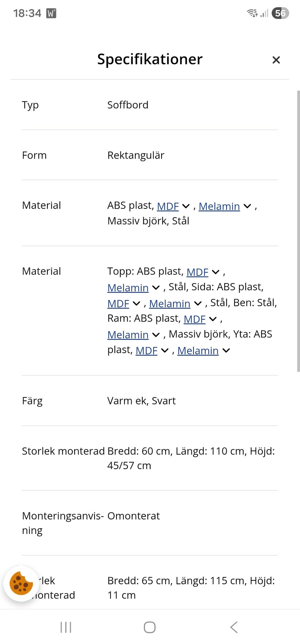300x644 pixels.
Task: Open the Melamin link in first Material row
Action: (219, 206)
